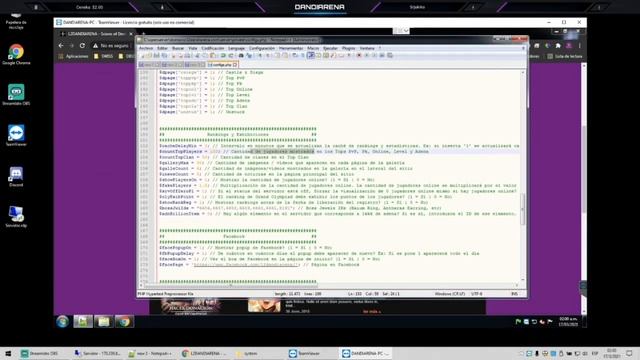The image size is (640, 360).
Task: Click the Redo icon in Notepad++ toolbar
Action: [x=231, y=56]
